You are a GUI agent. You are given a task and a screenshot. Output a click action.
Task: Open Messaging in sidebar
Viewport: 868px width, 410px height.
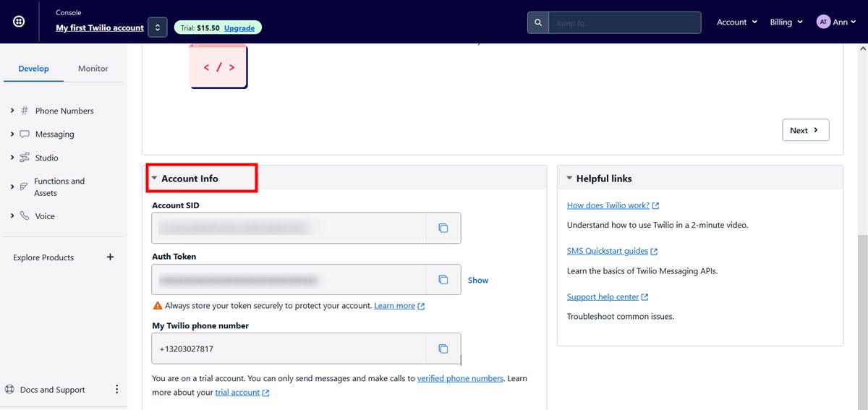click(x=55, y=134)
